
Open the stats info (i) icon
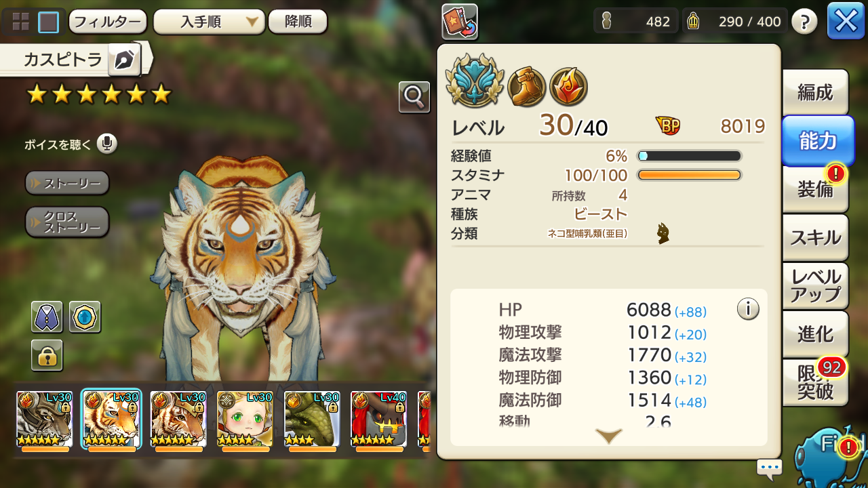pos(748,309)
